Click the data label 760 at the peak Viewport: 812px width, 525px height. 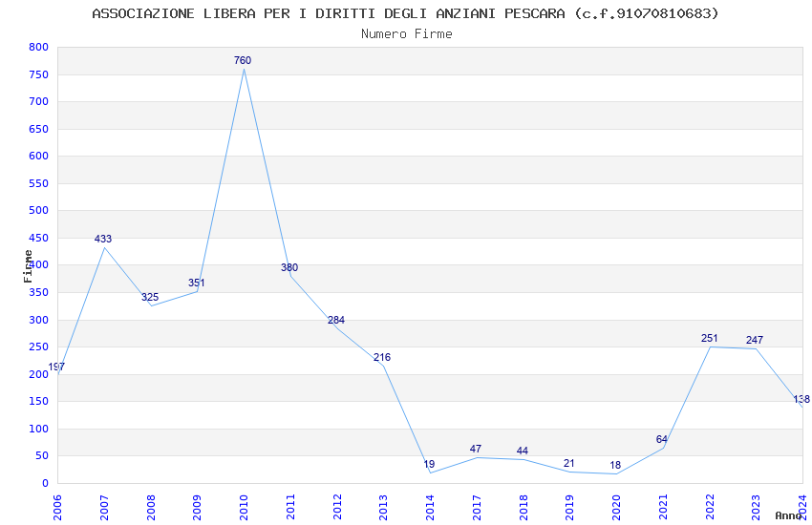point(243,60)
